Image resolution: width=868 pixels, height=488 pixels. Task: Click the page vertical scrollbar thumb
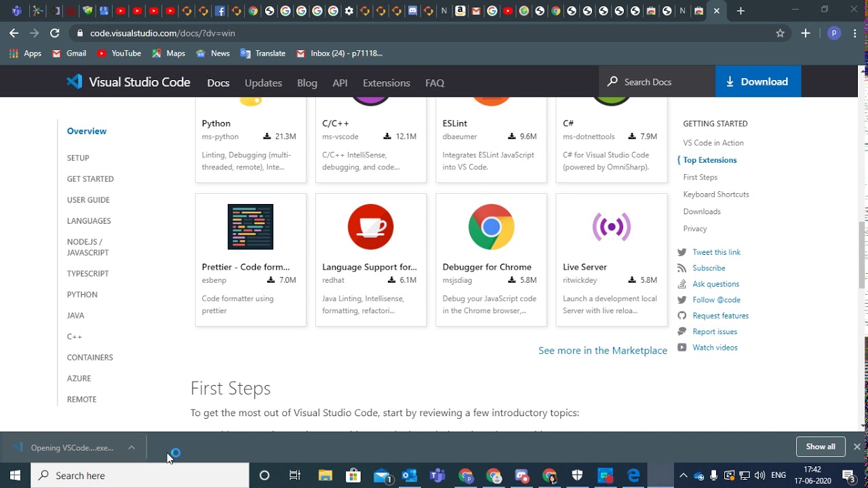(x=863, y=256)
